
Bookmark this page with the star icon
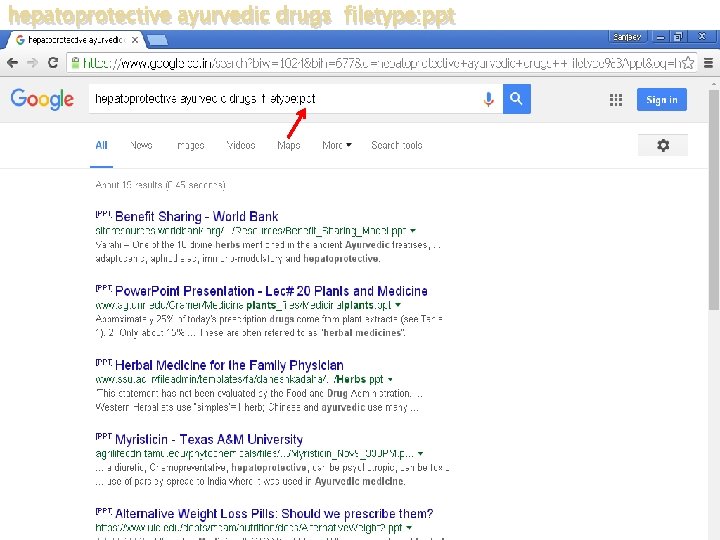point(688,62)
